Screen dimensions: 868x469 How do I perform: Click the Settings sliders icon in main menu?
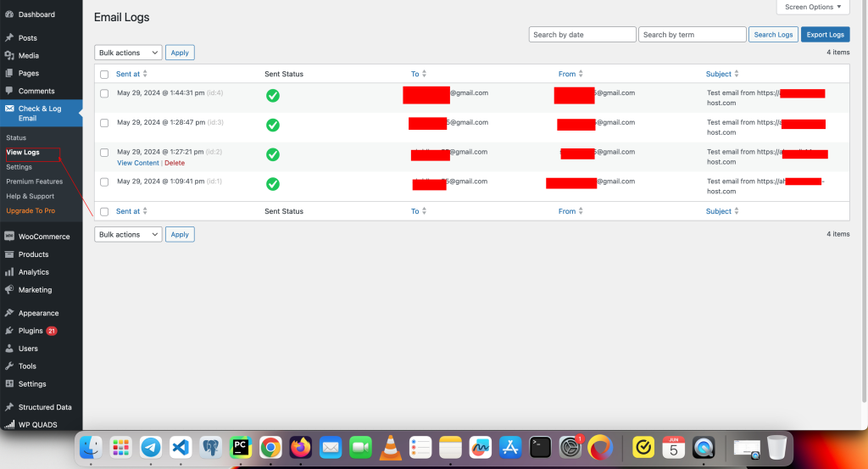(x=9, y=383)
